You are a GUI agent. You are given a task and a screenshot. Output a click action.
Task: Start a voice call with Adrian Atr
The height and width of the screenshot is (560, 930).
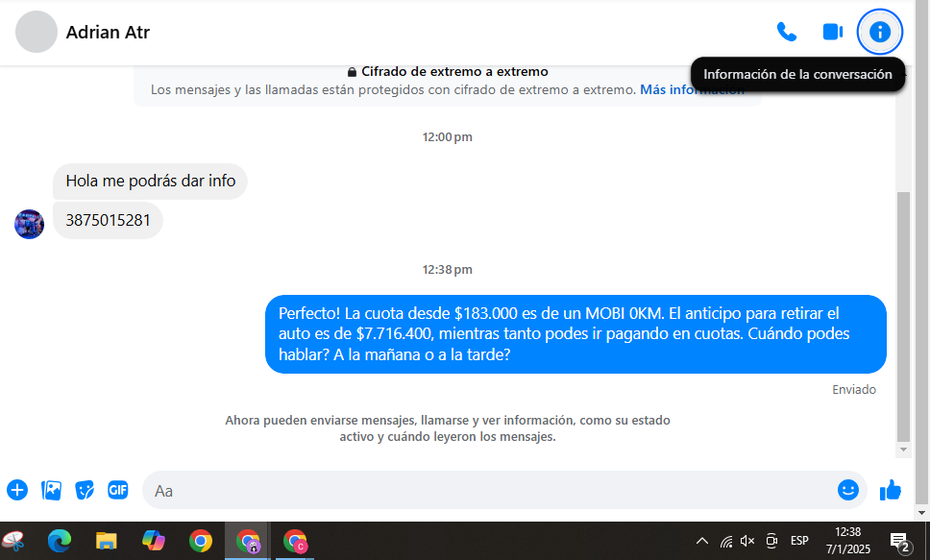786,32
